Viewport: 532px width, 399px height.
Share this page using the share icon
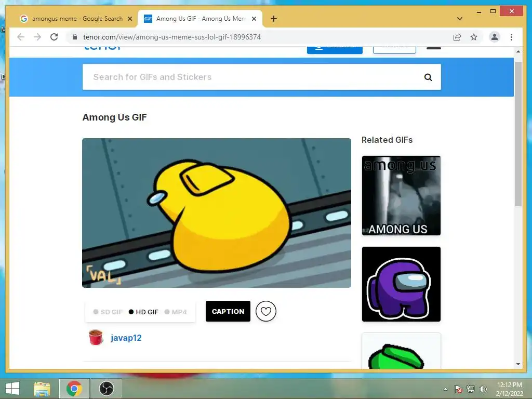click(x=457, y=37)
